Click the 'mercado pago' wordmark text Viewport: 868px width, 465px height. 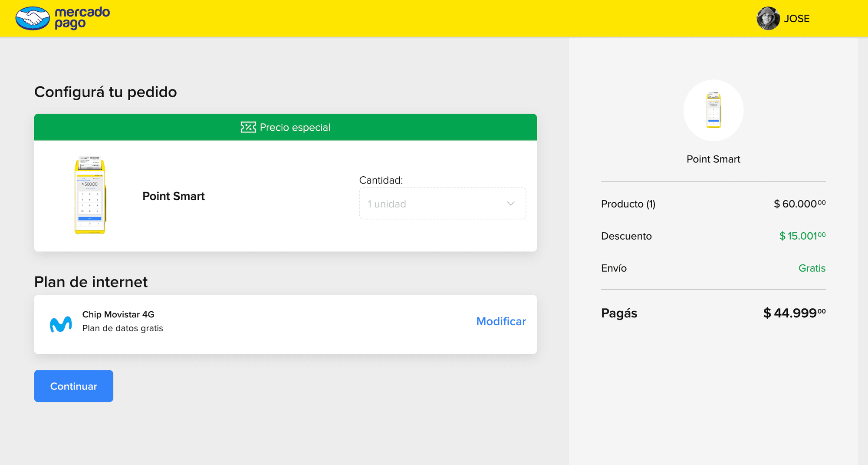(x=82, y=18)
